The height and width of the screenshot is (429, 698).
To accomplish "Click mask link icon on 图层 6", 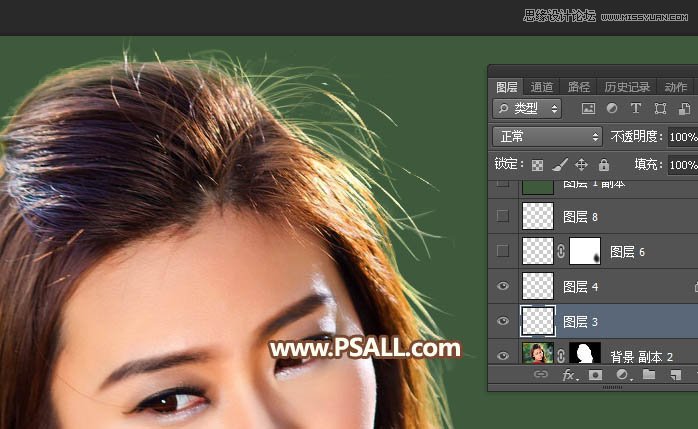I will click(561, 251).
